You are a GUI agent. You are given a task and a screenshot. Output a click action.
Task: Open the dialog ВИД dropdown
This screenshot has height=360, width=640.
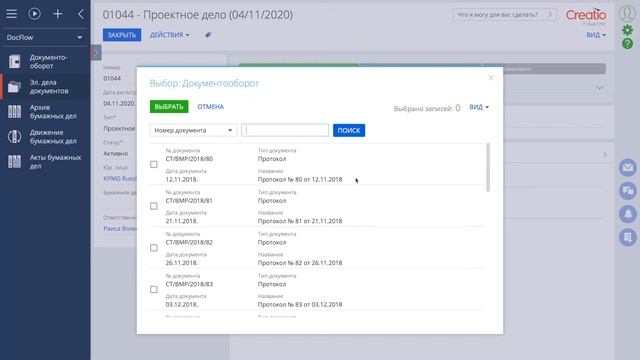(479, 107)
